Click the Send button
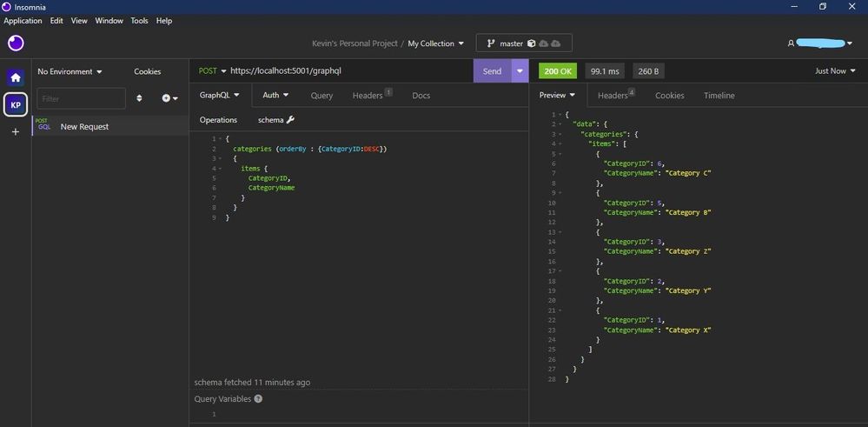This screenshot has width=868, height=427. (x=492, y=71)
